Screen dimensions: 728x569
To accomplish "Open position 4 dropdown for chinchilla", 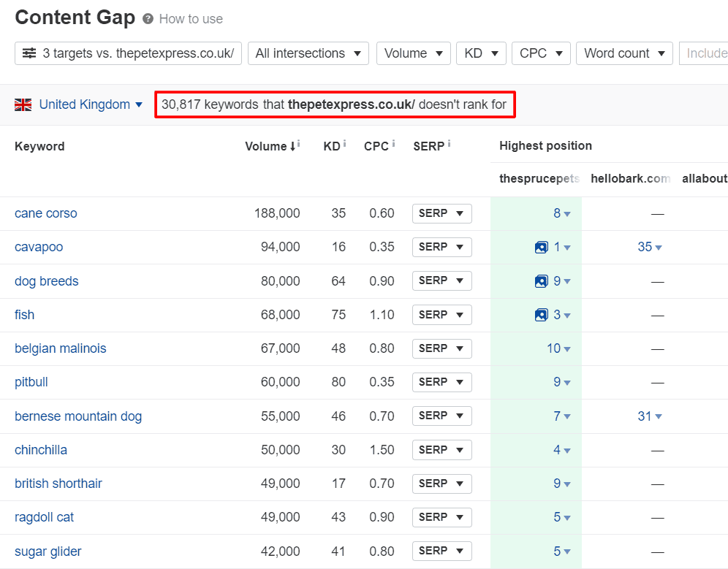I will point(562,450).
